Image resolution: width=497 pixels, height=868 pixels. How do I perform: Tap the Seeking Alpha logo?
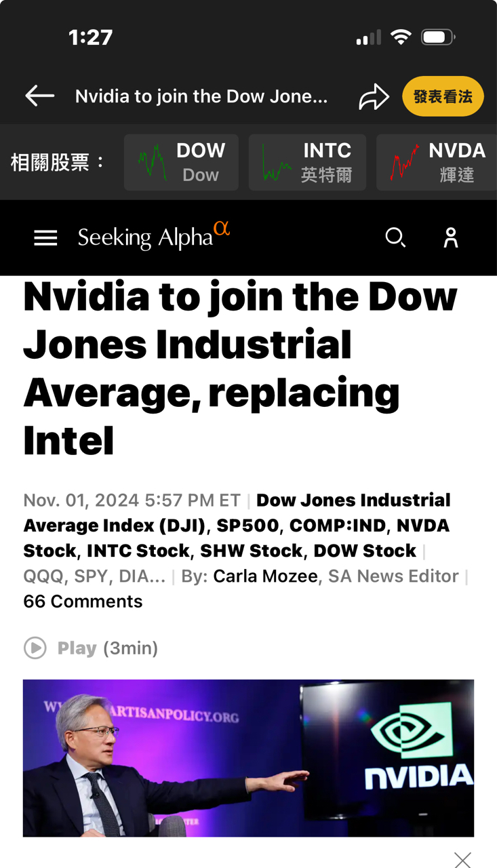153,237
